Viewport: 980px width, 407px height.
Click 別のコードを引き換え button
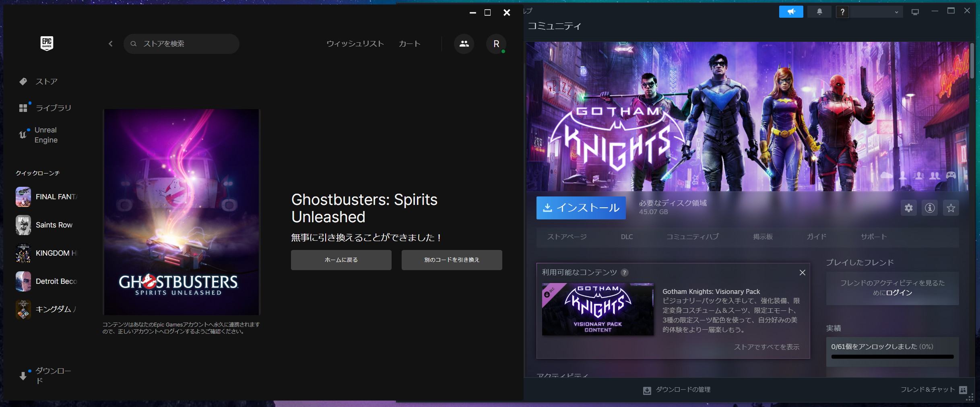[x=452, y=260]
